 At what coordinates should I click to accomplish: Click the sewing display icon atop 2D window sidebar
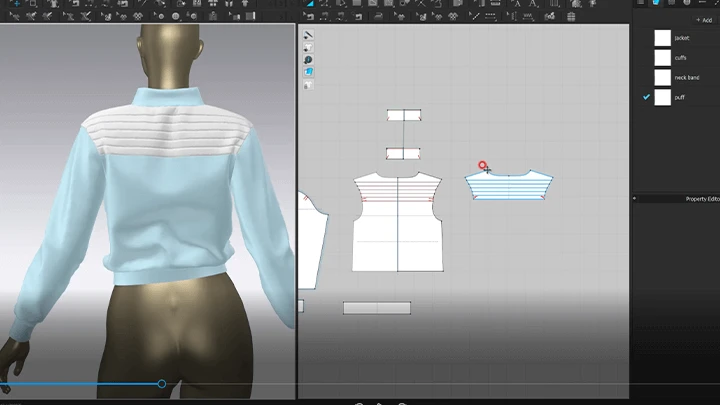pos(308,35)
